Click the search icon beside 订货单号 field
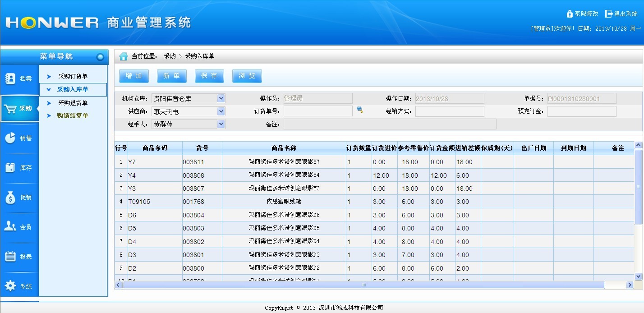This screenshot has height=313, width=644. tap(359, 110)
